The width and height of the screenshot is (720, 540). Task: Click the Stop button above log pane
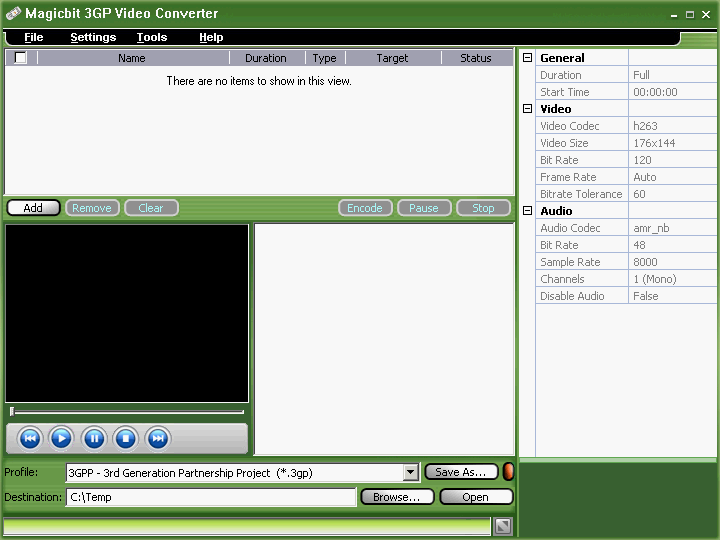(x=484, y=208)
